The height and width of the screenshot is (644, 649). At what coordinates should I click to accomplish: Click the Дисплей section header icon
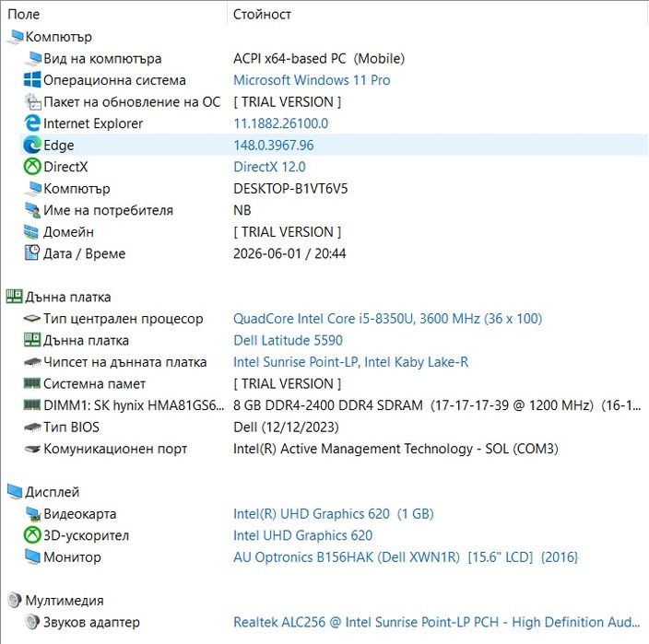tap(15, 492)
